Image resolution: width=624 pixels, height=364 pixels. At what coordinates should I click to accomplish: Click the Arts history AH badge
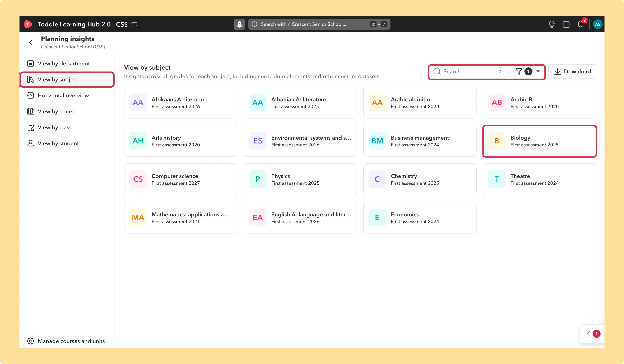138,141
